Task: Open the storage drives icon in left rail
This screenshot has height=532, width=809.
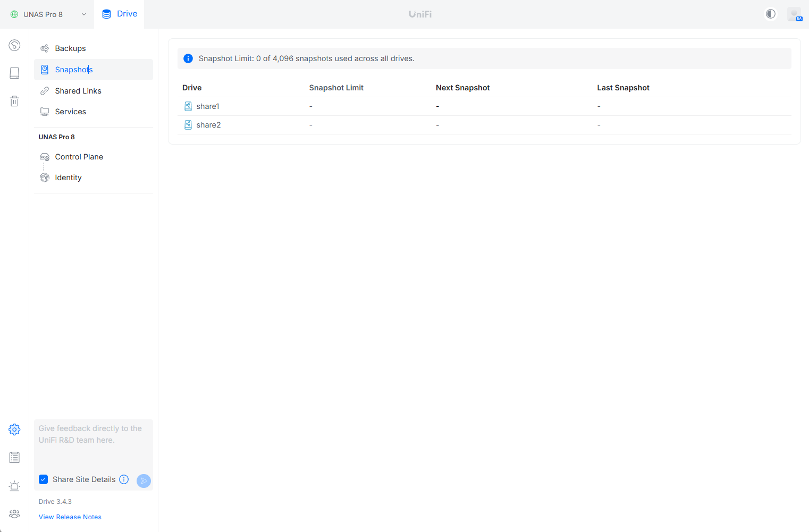Action: (x=14, y=73)
